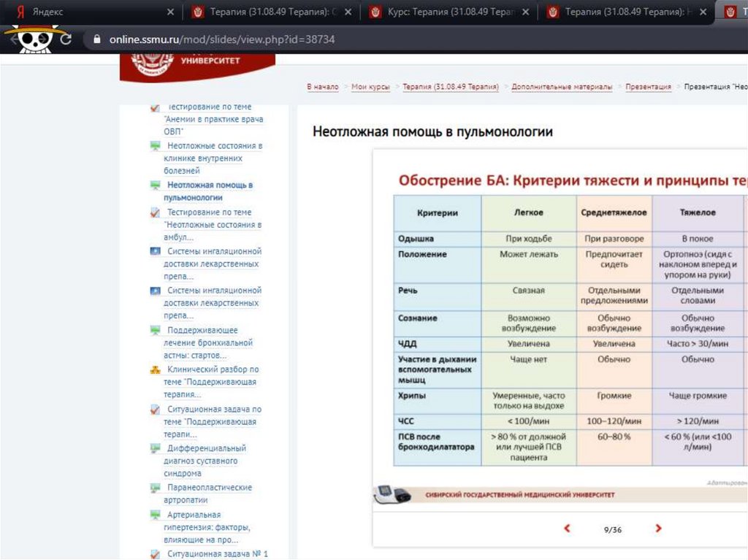Open 'Дифференциальный диагноз суставного синдрома'

tap(205, 461)
